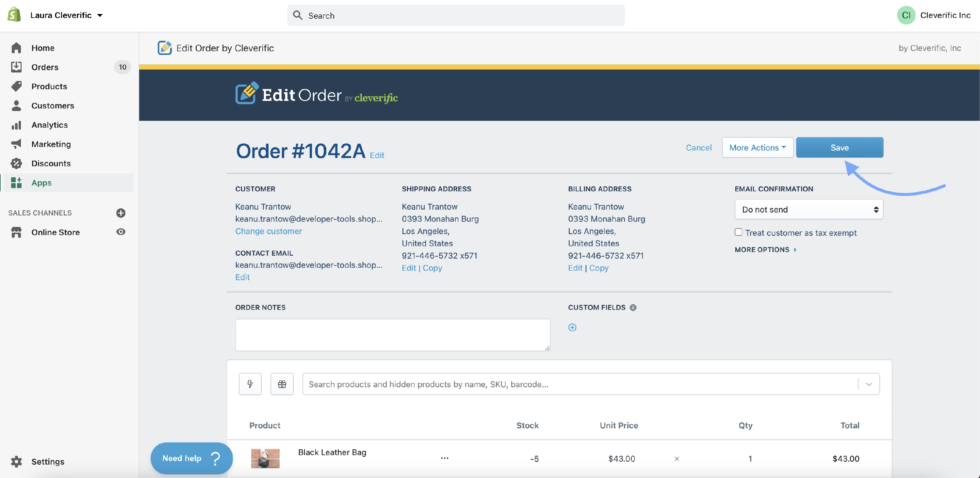
Task: Open the Need help chat widget
Action: (x=191, y=458)
